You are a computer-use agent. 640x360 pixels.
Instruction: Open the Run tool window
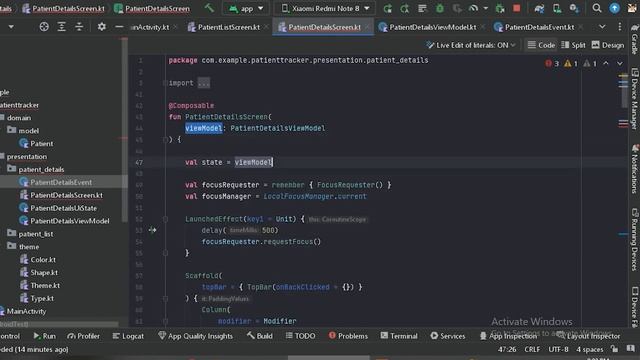(44, 336)
